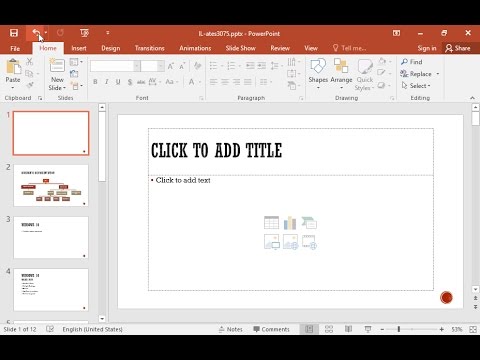Click the Format Painter brush icon
Screen dimensions: 480x360
pos(30,85)
